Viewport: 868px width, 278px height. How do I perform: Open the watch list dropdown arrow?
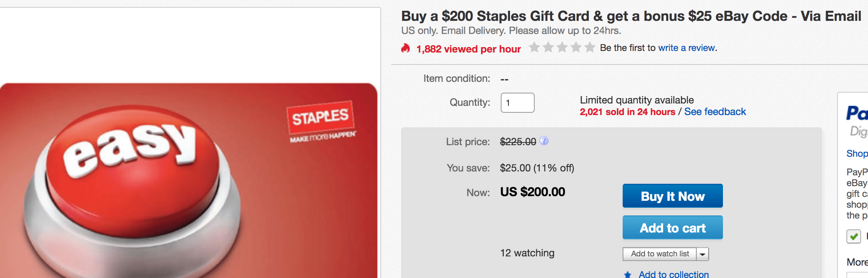pos(703,254)
